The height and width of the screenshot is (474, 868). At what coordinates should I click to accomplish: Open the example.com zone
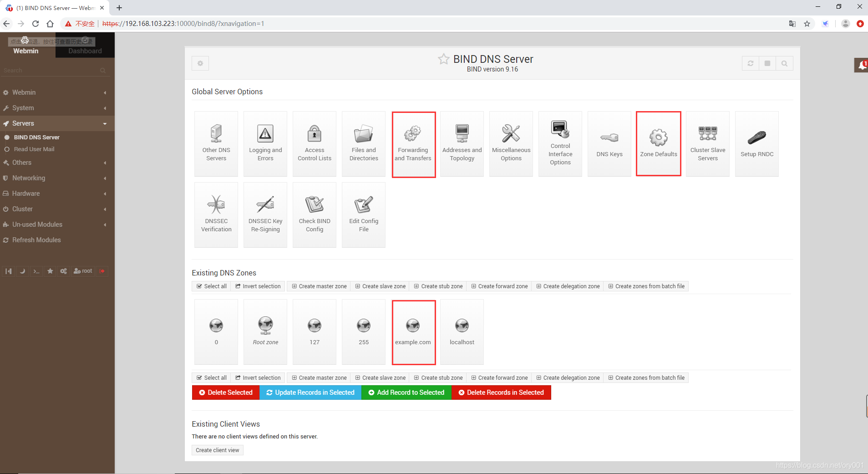pos(413,332)
